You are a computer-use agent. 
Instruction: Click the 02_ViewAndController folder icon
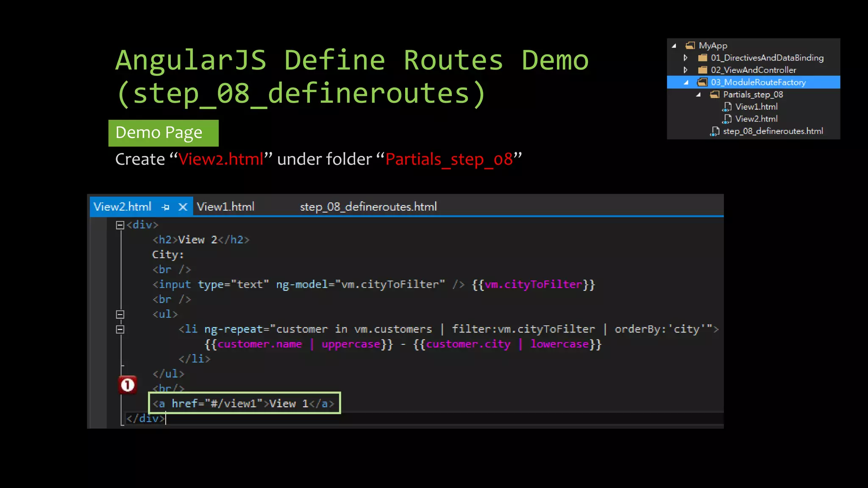click(x=702, y=70)
